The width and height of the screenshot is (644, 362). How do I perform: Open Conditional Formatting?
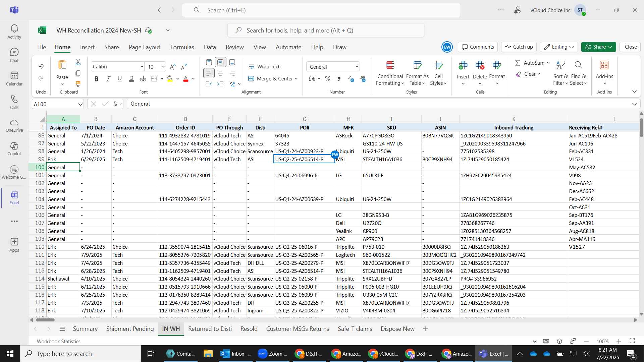(390, 73)
